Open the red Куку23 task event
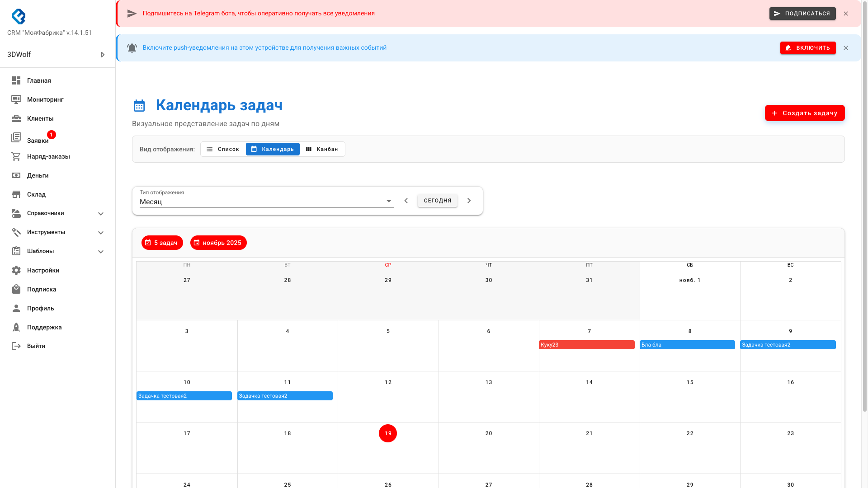 [x=586, y=345]
